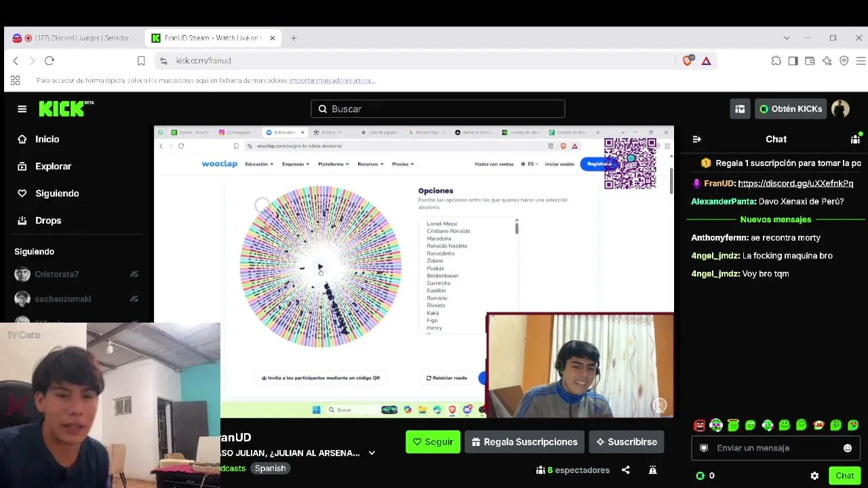868x488 pixels.
Task: Reload the page
Action: [x=50, y=61]
